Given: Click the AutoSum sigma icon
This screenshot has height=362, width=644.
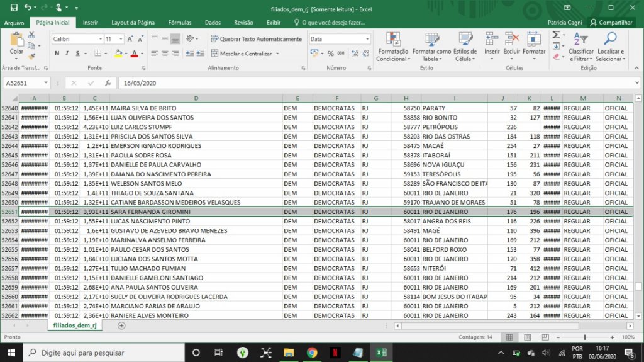Looking at the screenshot, I should pos(556,35).
